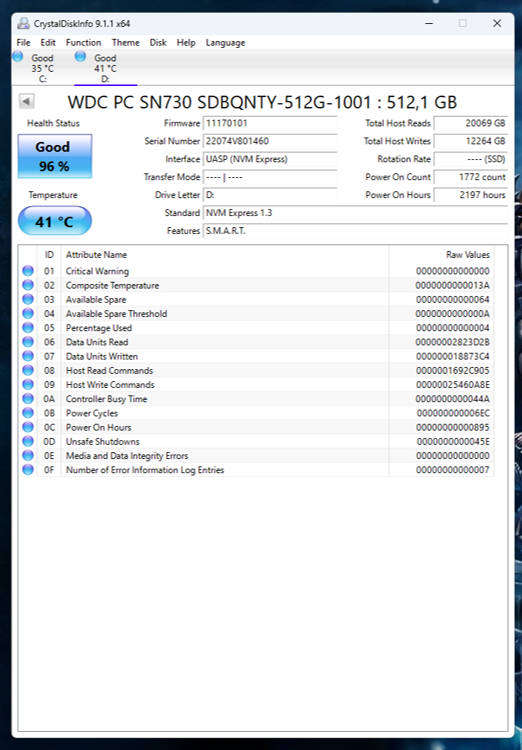Click status orb for Power Cycles row
522x750 pixels.
pyautogui.click(x=28, y=413)
